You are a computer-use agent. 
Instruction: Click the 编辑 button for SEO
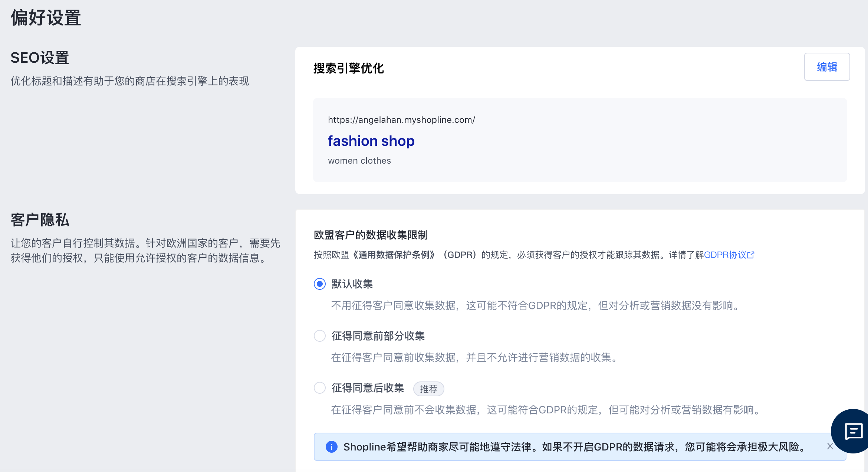826,67
